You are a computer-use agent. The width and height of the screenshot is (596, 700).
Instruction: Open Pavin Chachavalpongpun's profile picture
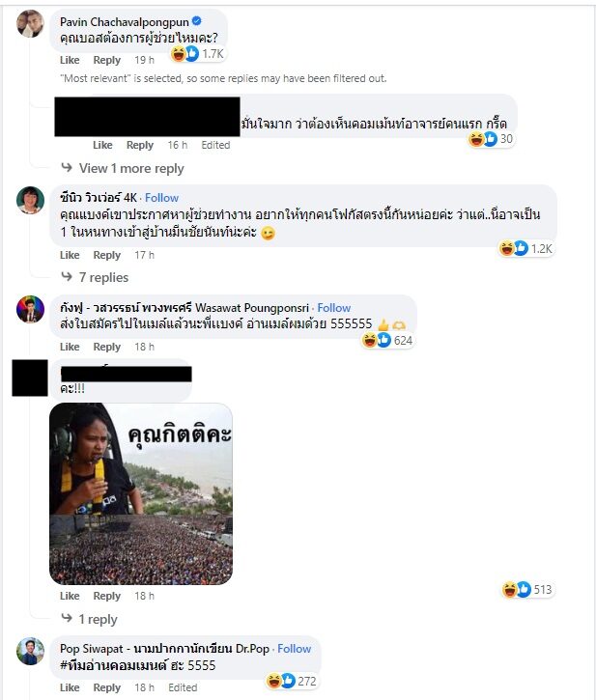click(x=30, y=23)
